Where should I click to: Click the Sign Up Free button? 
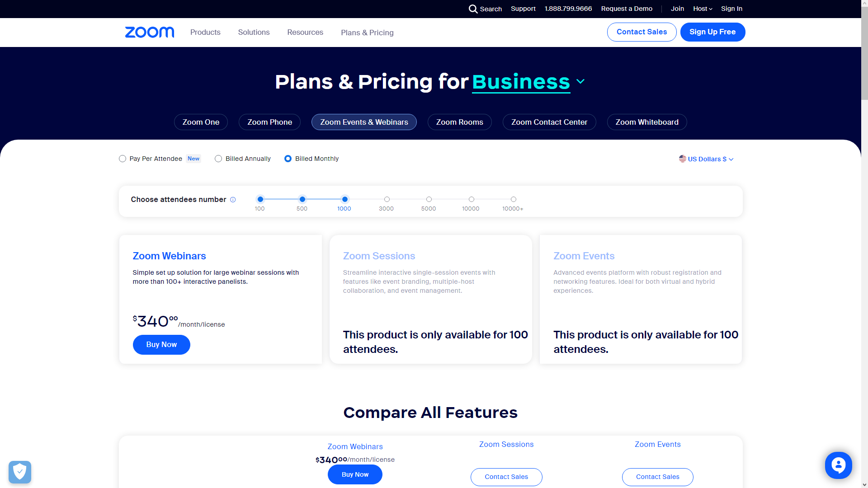pyautogui.click(x=713, y=32)
